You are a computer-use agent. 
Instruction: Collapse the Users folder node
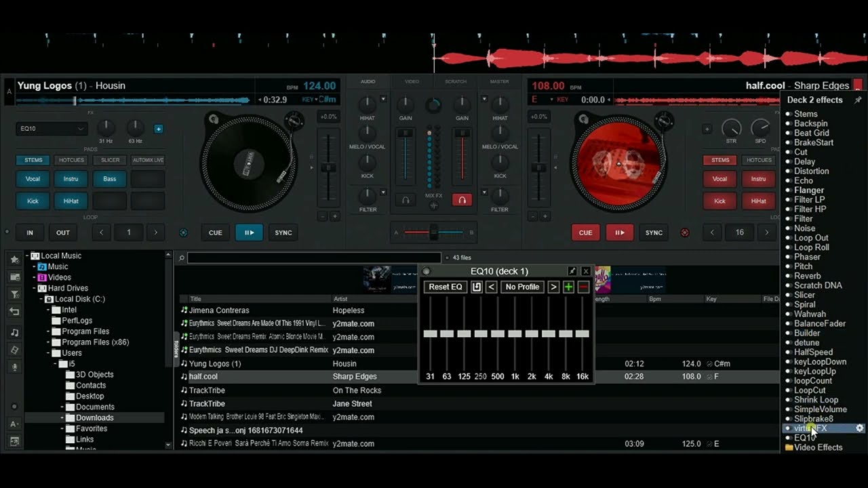[x=49, y=353]
